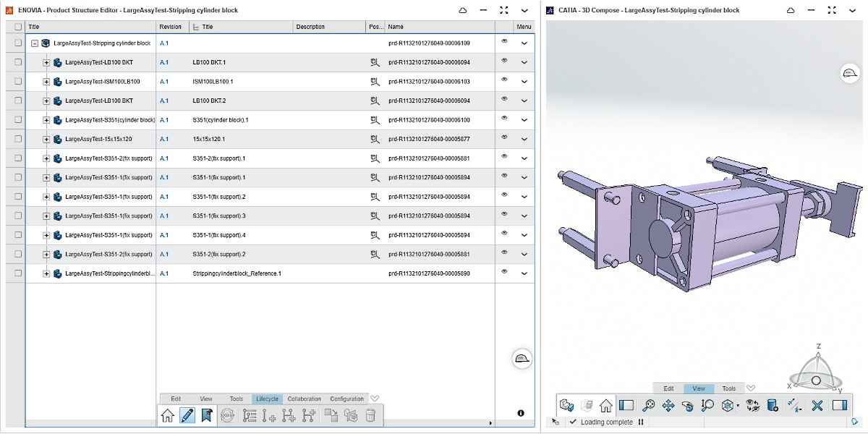Click the blue X icon in 3D Compose toolbar
Viewport: 868px width, 434px height.
[817, 406]
